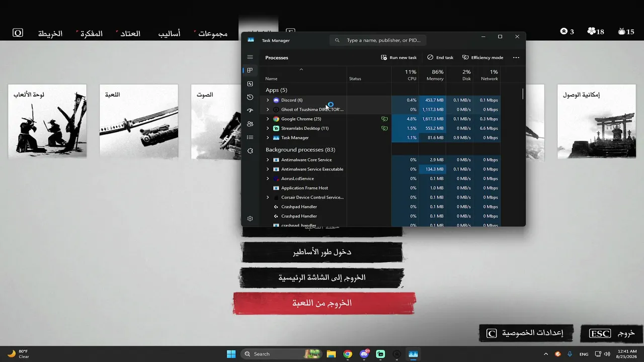Select الخروج إلى الشاشة الرئيسية menu option
Viewport: 644px width, 362px height.
[x=322, y=278]
